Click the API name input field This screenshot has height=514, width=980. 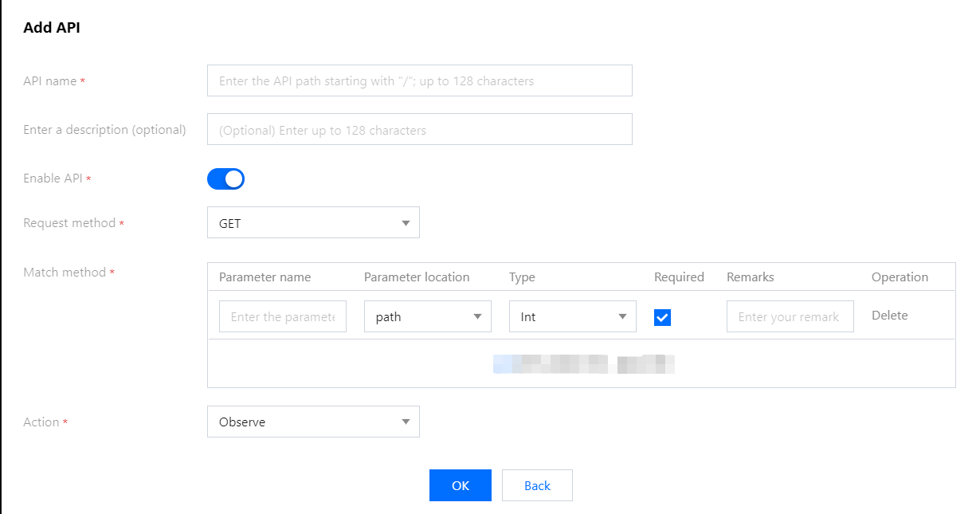click(419, 80)
